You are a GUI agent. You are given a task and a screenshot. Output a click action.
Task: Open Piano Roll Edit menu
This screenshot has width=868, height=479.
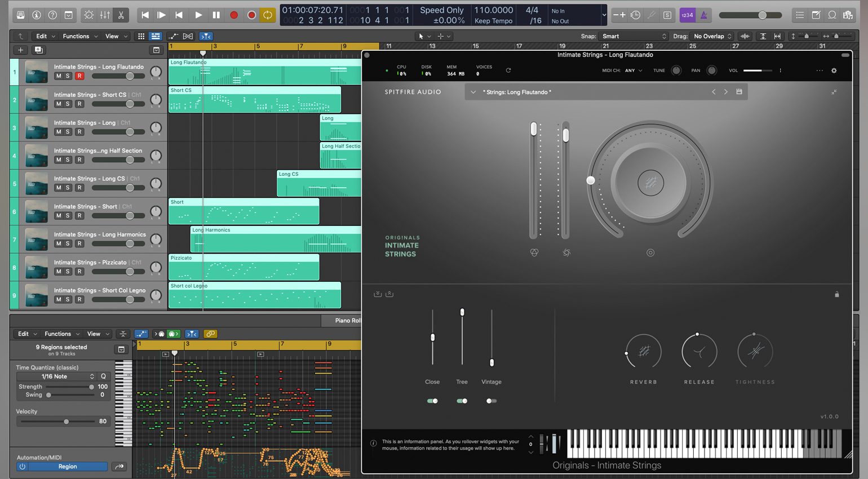[x=27, y=334]
